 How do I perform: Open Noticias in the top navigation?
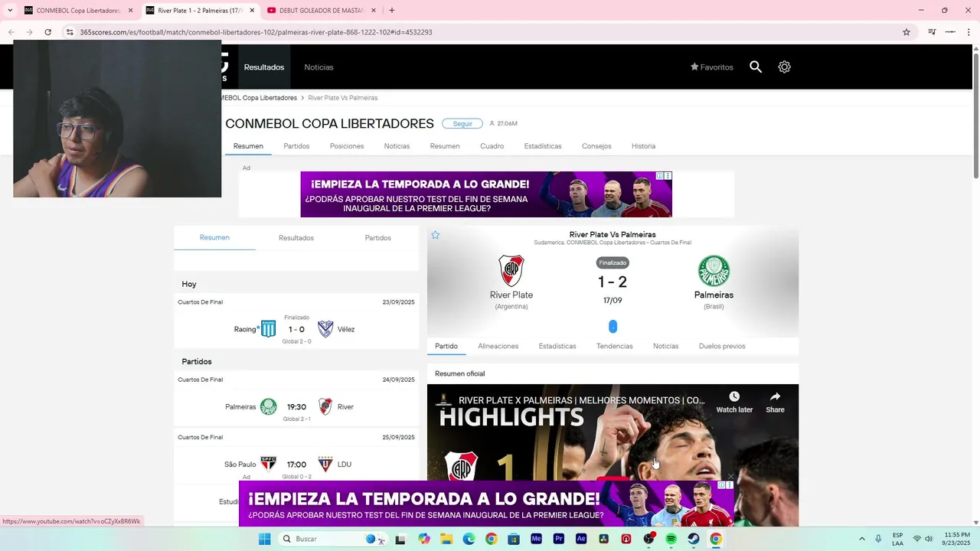[318, 67]
